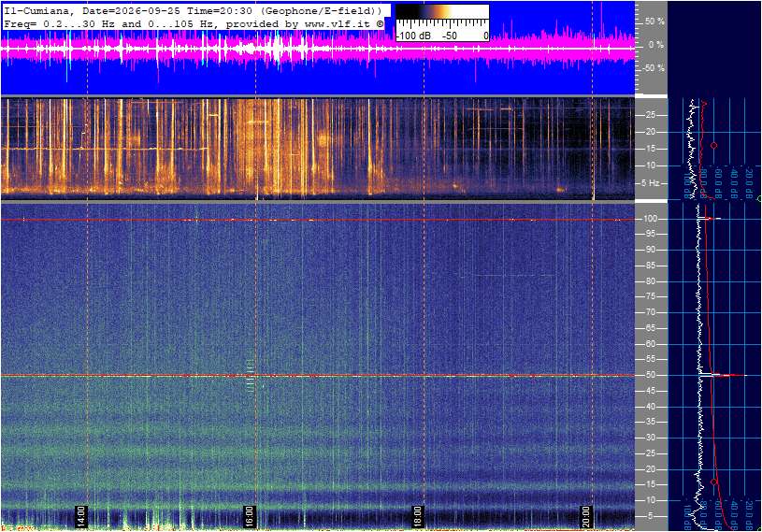The image size is (762, 532).
Task: Click the 50 tick on E-field axis
Action: [650, 375]
